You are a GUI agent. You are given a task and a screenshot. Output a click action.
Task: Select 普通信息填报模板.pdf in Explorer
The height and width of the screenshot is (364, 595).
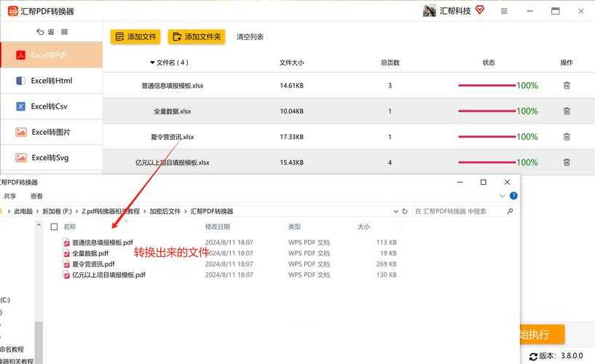[x=103, y=242]
